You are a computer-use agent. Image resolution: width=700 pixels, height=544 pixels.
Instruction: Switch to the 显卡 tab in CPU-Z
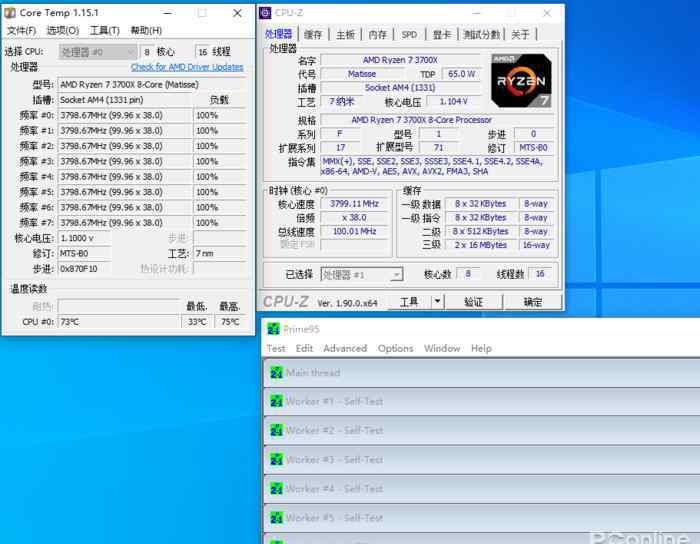[442, 34]
